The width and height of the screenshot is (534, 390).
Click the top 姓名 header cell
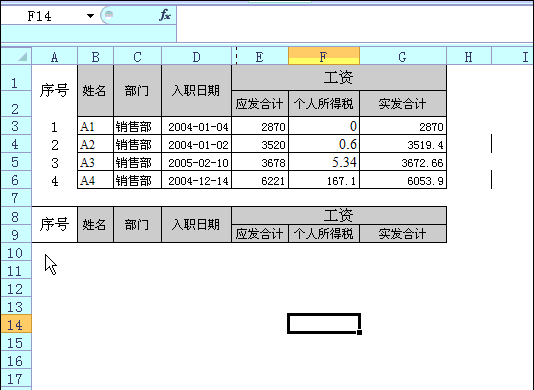95,91
